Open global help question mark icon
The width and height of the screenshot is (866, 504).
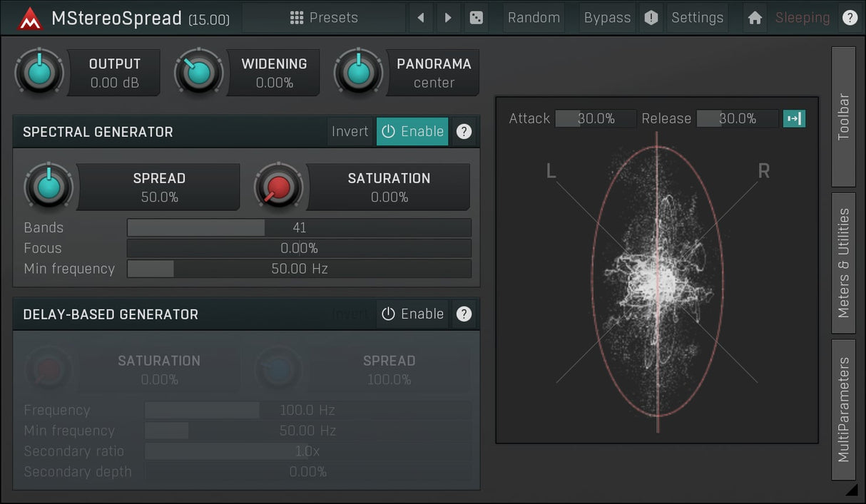pyautogui.click(x=850, y=18)
